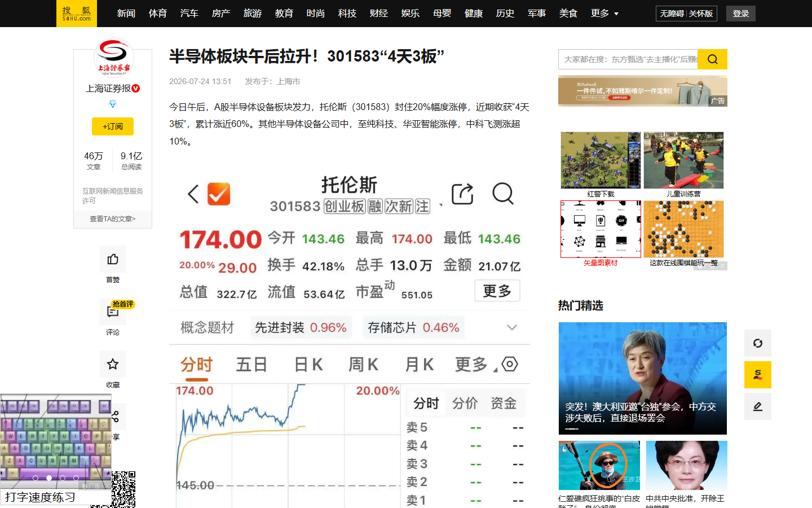
Task: Go to 旅游 channel
Action: point(253,14)
